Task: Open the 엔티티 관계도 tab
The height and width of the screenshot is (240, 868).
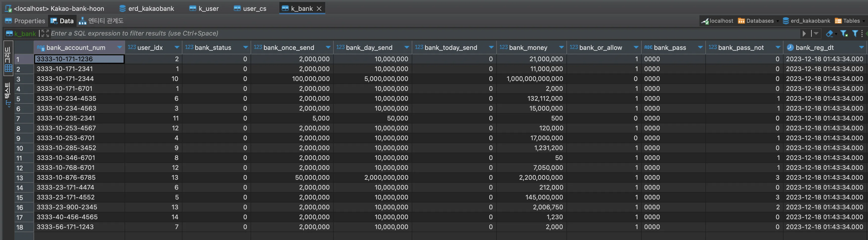Action: click(x=101, y=21)
